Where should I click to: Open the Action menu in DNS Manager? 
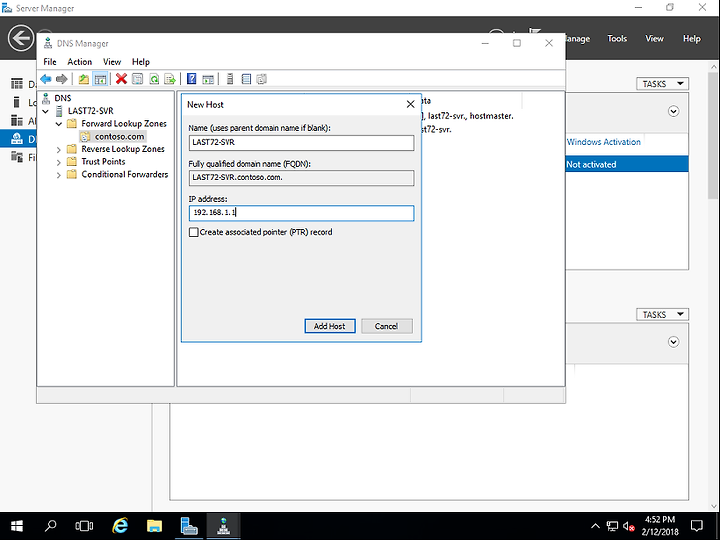(x=79, y=62)
